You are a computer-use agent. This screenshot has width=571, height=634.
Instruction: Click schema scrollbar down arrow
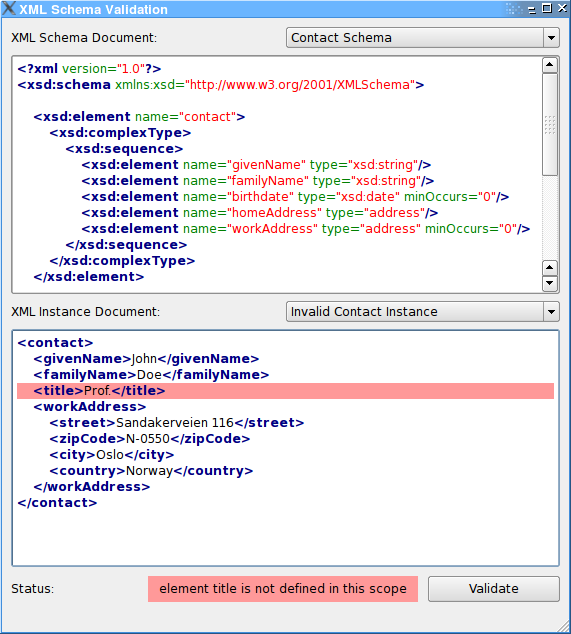tap(550, 283)
